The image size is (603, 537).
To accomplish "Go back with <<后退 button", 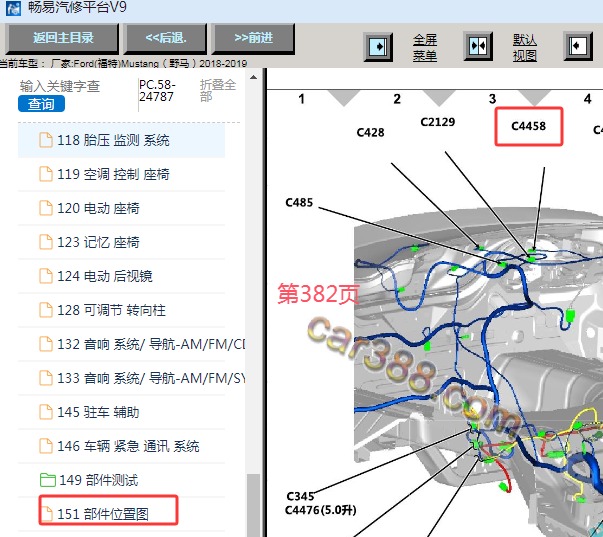I will pos(165,38).
